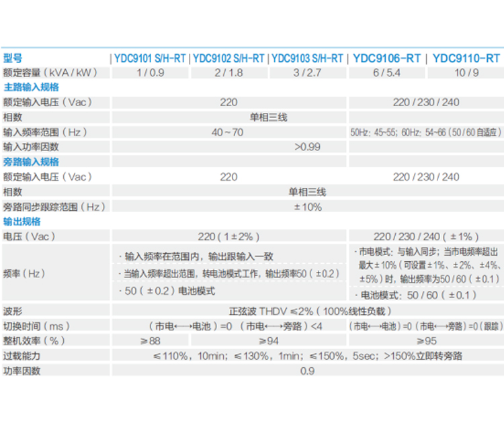Image resolution: width=504 pixels, height=423 pixels.
Task: Select the YDC9101 S/H-RT model header
Action: coord(150,58)
